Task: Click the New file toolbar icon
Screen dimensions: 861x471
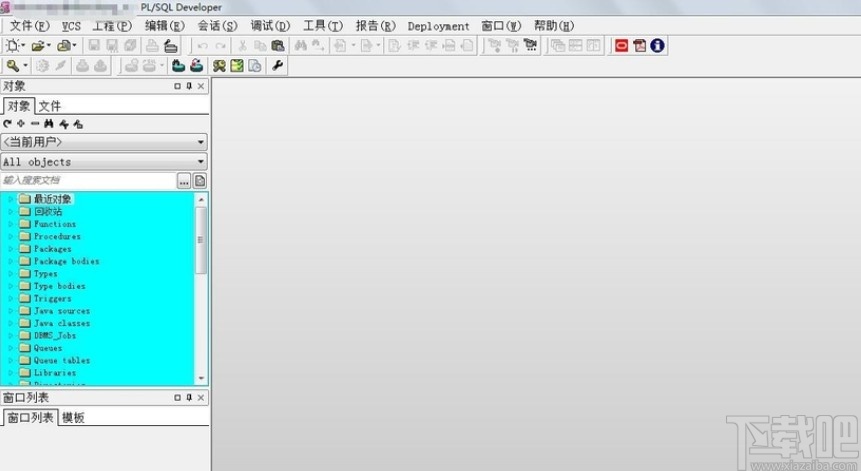Action: 12,46
